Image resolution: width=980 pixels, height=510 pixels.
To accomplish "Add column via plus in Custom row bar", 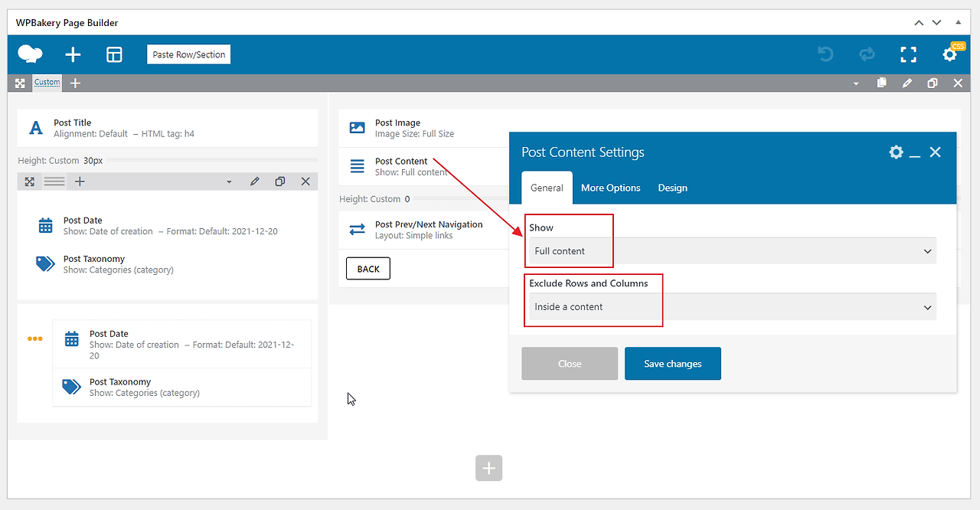I will [x=75, y=83].
